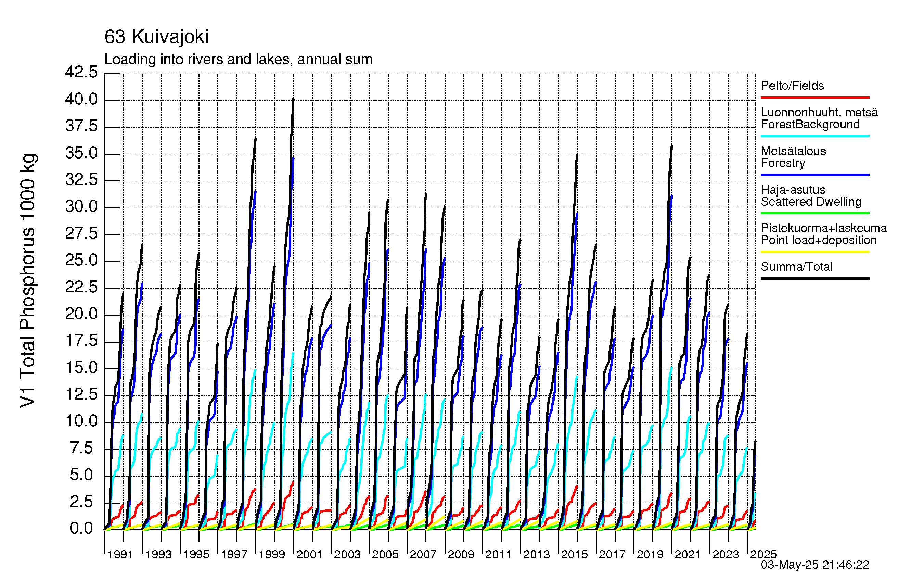Click the Y-axis value 5.0
The height and width of the screenshot is (582, 924).
(x=81, y=475)
